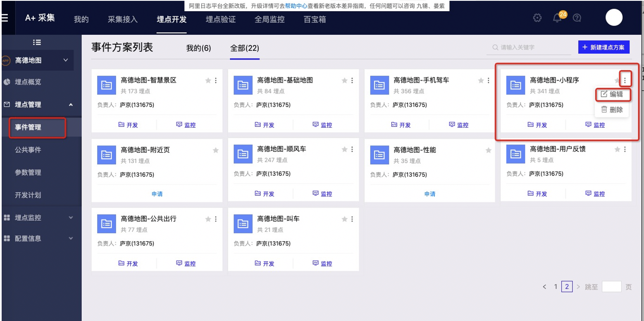
Task: Select pagination page 2
Action: (x=567, y=287)
